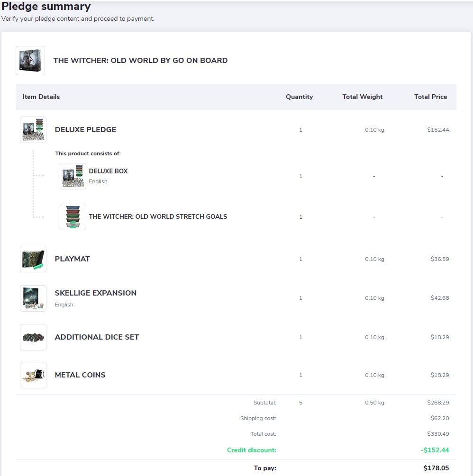
Task: Open The Witcher: Old World project thumbnail
Action: tap(30, 61)
